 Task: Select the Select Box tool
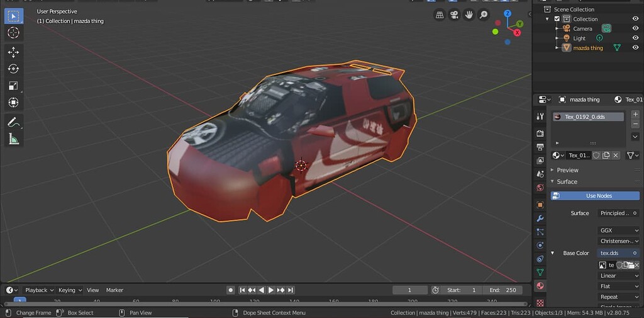(14, 16)
